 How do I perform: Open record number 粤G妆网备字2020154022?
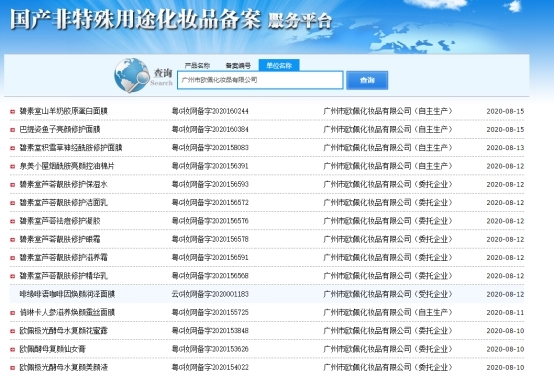coord(210,367)
